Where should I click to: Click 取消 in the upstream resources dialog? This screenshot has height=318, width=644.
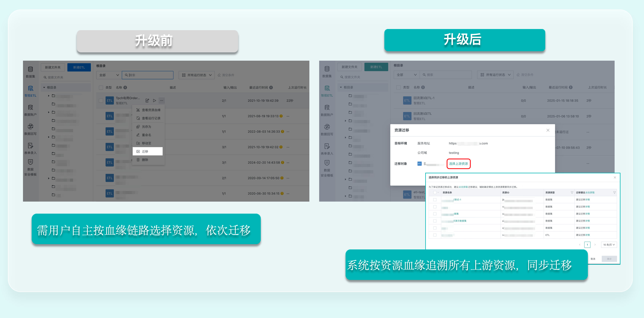pyautogui.click(x=593, y=259)
